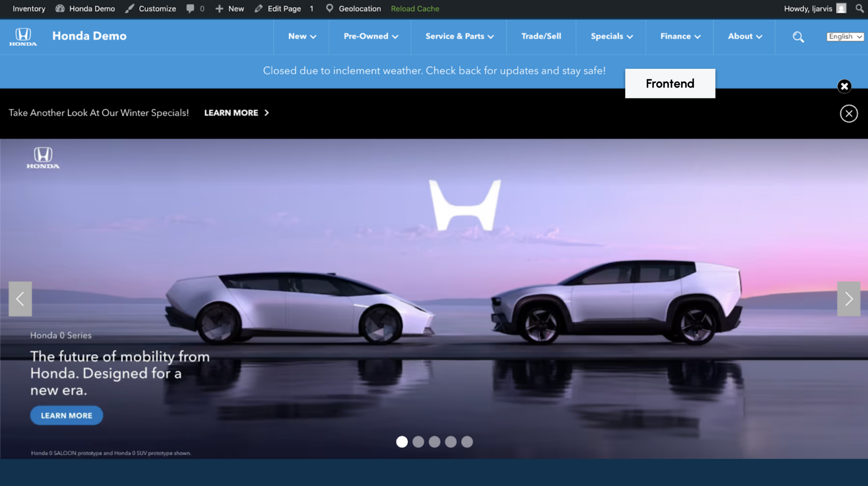Dismiss the Winter Specials banner
This screenshot has width=868, height=486.
[x=849, y=114]
